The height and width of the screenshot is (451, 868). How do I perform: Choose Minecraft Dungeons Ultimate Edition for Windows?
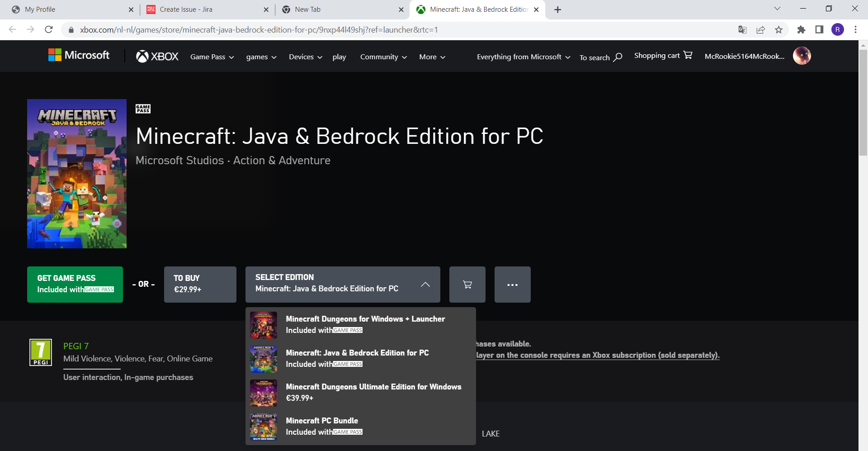361,393
